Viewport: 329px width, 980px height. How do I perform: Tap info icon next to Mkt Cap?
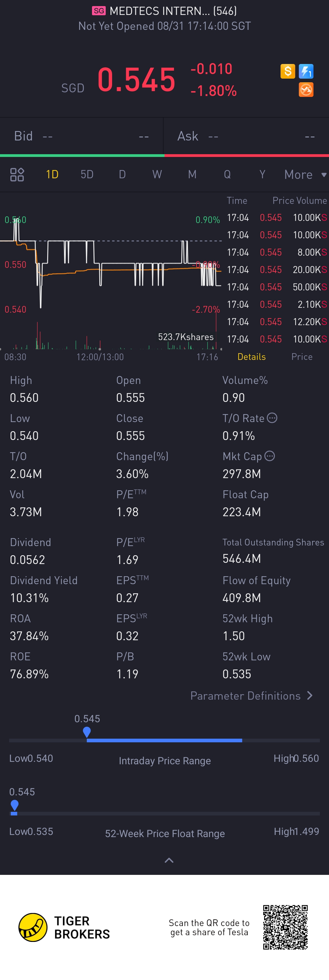[x=269, y=456]
